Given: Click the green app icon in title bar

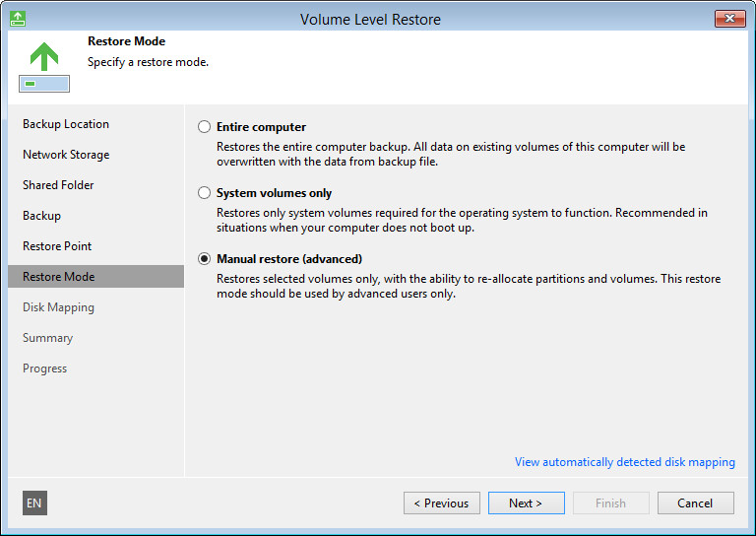Looking at the screenshot, I should pos(18,19).
